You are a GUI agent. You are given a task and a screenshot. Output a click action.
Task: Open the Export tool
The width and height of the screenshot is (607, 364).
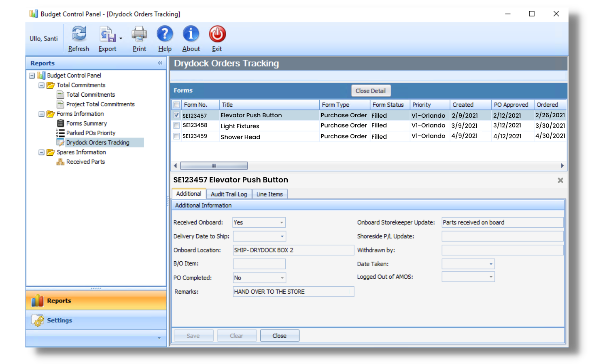[x=106, y=34]
